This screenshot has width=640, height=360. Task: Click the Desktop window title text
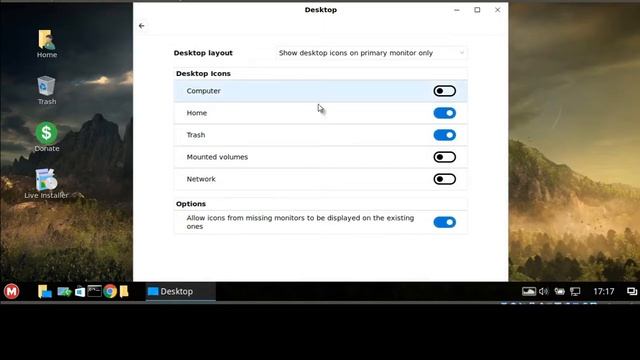pos(321,10)
